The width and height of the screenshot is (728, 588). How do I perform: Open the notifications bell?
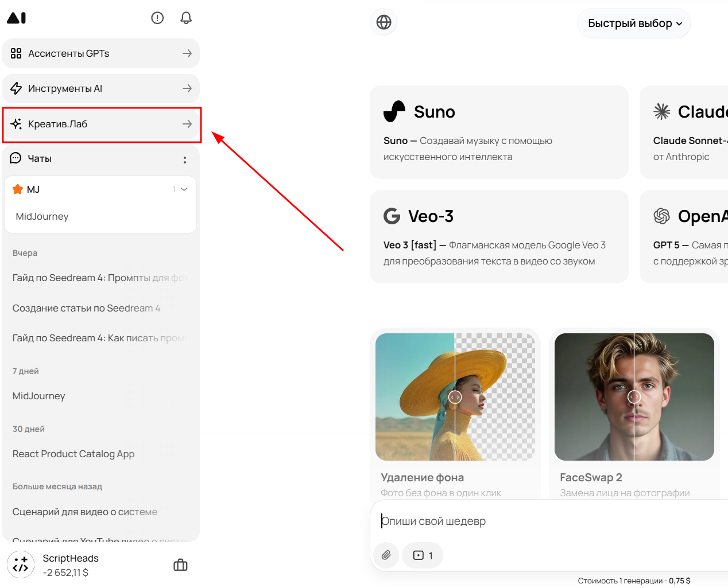click(x=186, y=18)
